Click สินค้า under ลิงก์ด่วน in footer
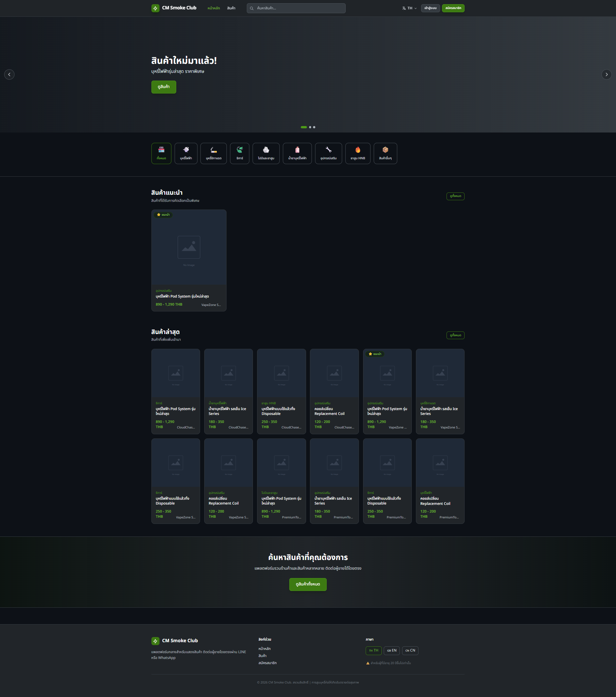This screenshot has height=697, width=616. (262, 656)
